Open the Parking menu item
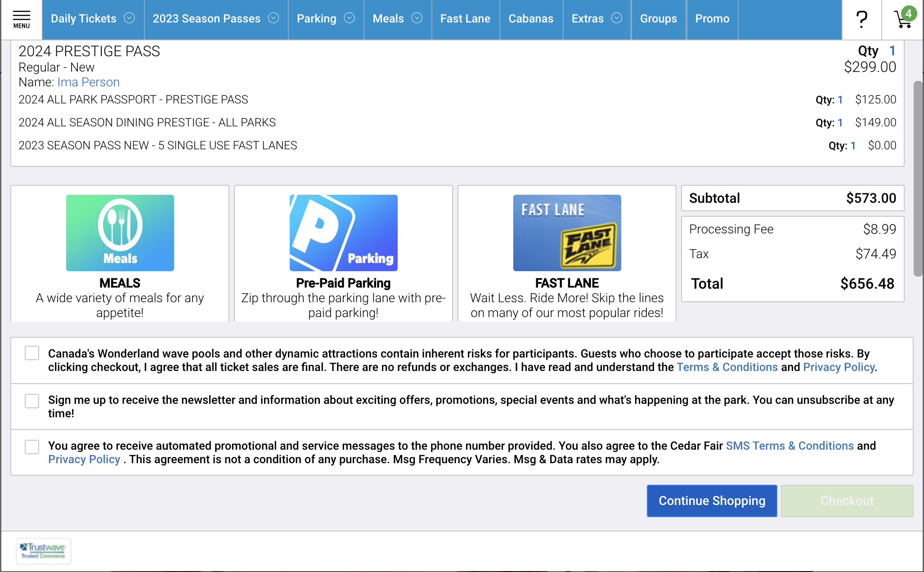924x572 pixels. pos(317,18)
